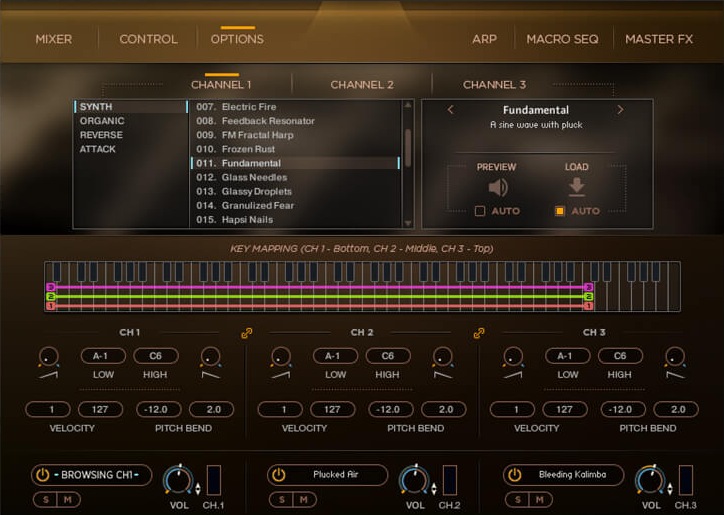Image resolution: width=724 pixels, height=515 pixels.
Task: Solo channel 2 with the S button
Action: [282, 499]
